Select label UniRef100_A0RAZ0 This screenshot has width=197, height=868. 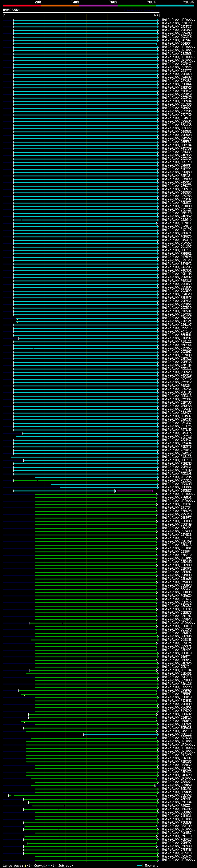(x=176, y=596)
